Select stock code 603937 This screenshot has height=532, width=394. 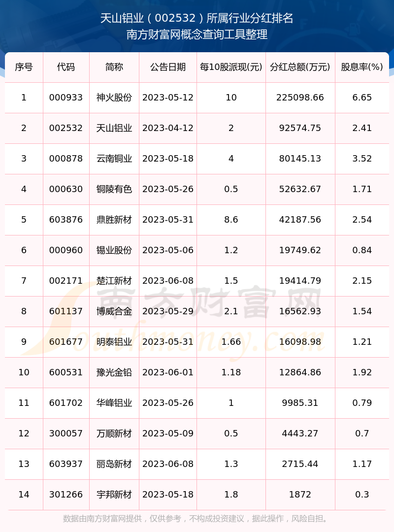(x=66, y=464)
